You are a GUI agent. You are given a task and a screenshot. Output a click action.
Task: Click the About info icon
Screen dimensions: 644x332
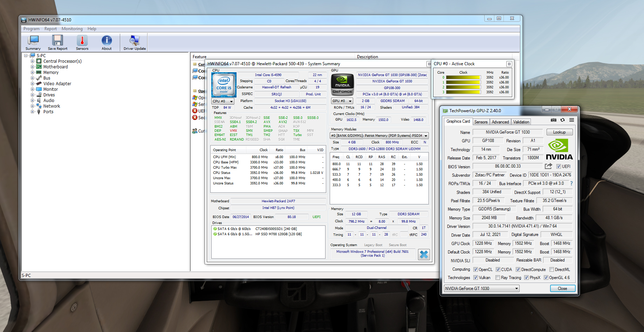pyautogui.click(x=107, y=43)
